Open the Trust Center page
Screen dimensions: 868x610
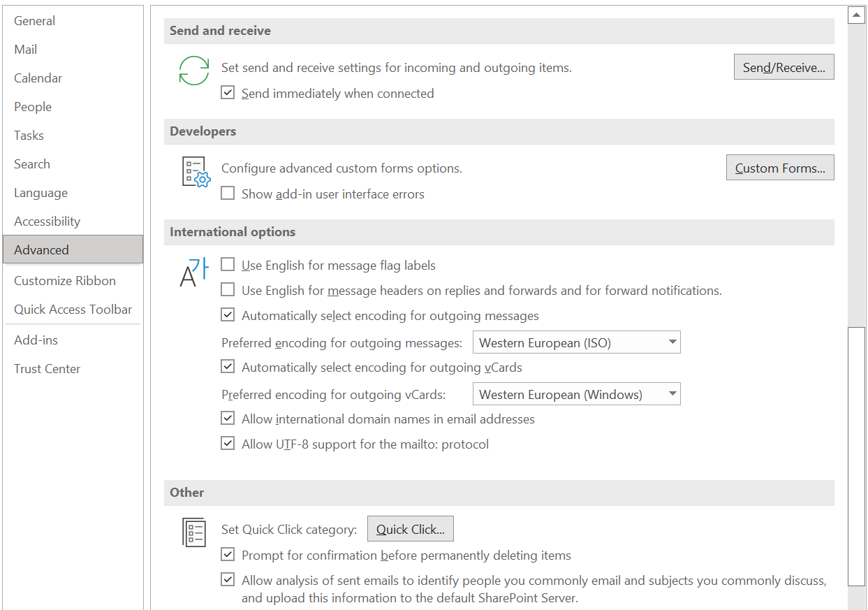click(x=47, y=368)
